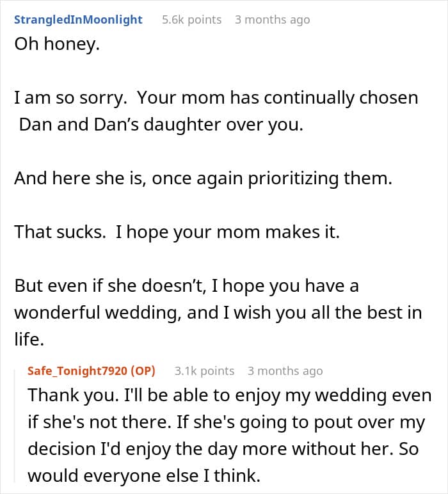The height and width of the screenshot is (494, 448).
Task: Click the "But even if she doesn't" line
Action: 186,286
